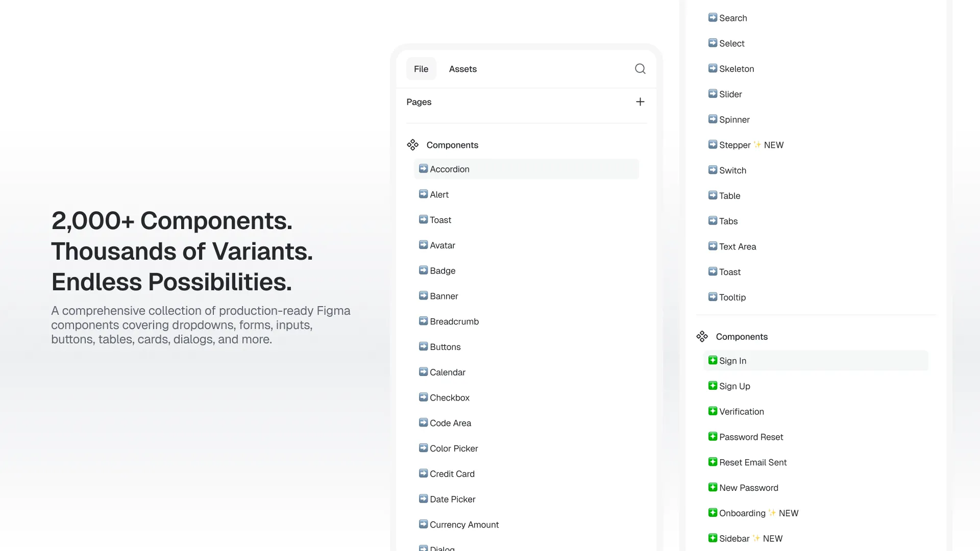Click the green icon beside Sign In
Screen dimensions: 980x551
pos(713,360)
